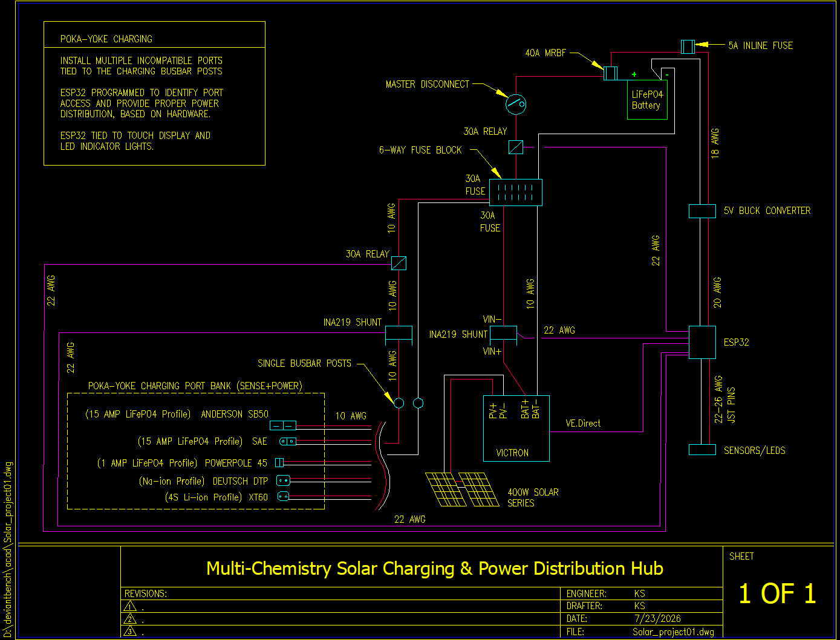The width and height of the screenshot is (840, 640).
Task: Select the left solar panel symbol
Action: [x=446, y=490]
